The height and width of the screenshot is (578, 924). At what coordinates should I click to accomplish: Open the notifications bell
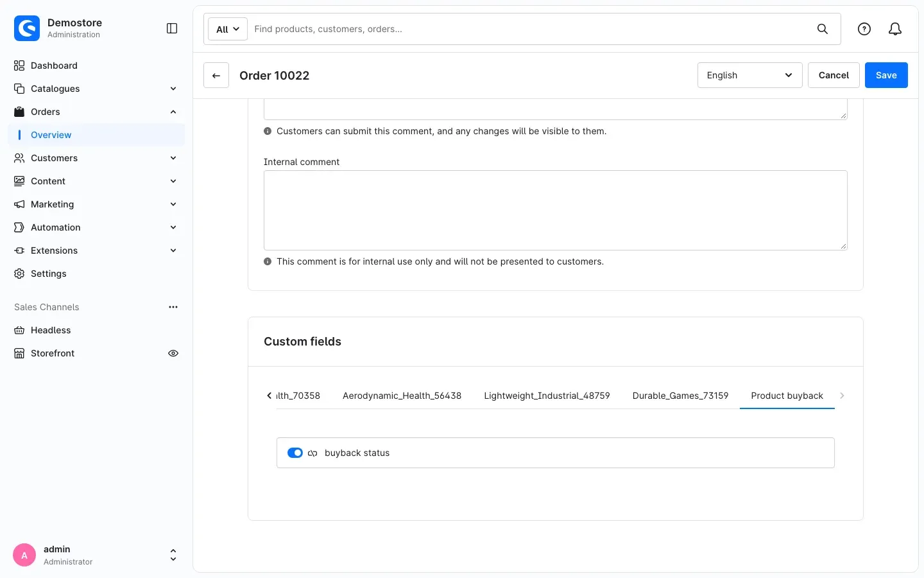[x=895, y=29]
